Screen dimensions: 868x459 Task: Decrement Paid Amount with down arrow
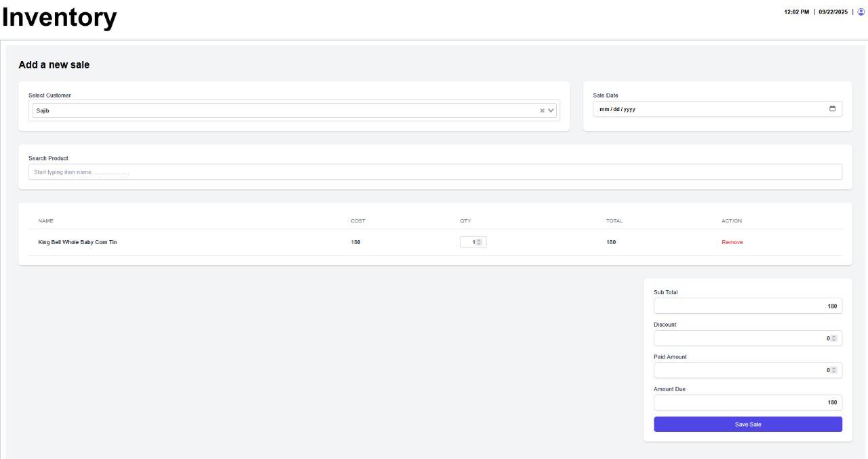tap(834, 372)
